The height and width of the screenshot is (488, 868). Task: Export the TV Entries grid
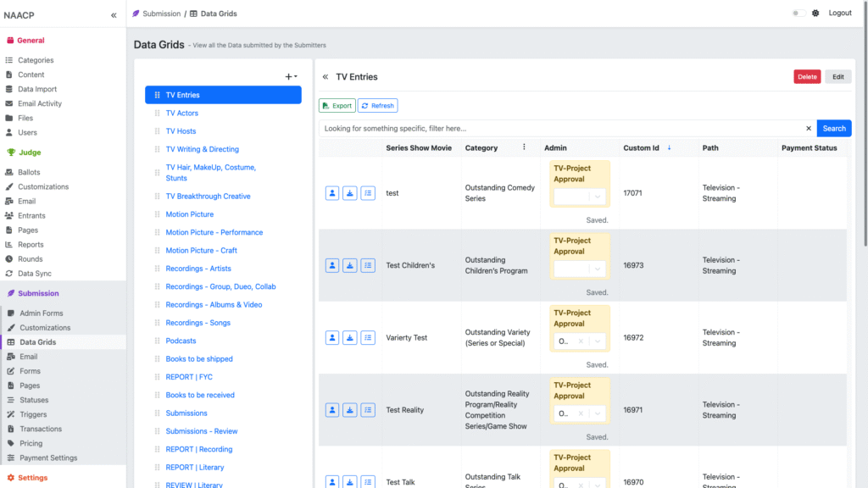coord(337,106)
